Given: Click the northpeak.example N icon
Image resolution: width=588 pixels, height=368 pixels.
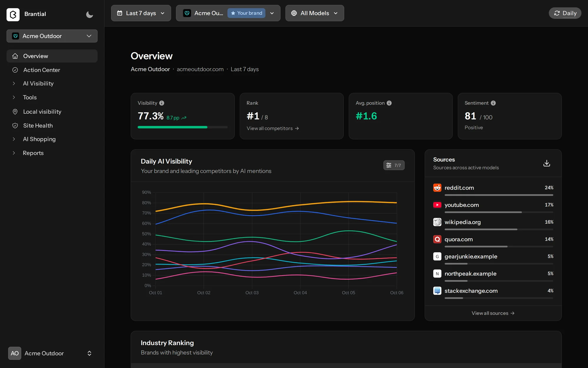Looking at the screenshot, I should pyautogui.click(x=437, y=273).
